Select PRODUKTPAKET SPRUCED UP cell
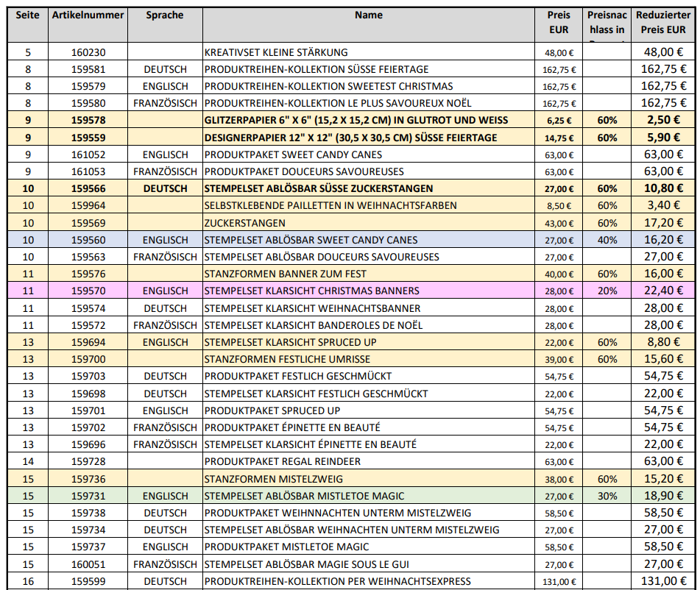This screenshot has height=590, width=700. 369,410
